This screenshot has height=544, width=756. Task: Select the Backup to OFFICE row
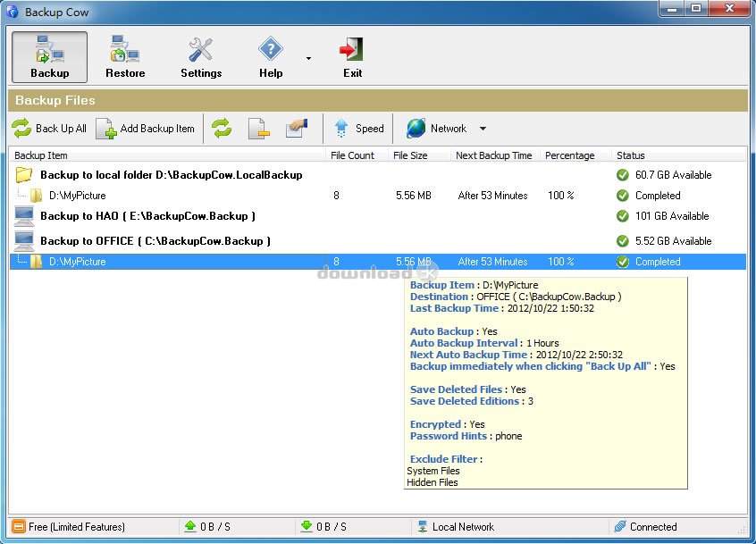pos(378,241)
